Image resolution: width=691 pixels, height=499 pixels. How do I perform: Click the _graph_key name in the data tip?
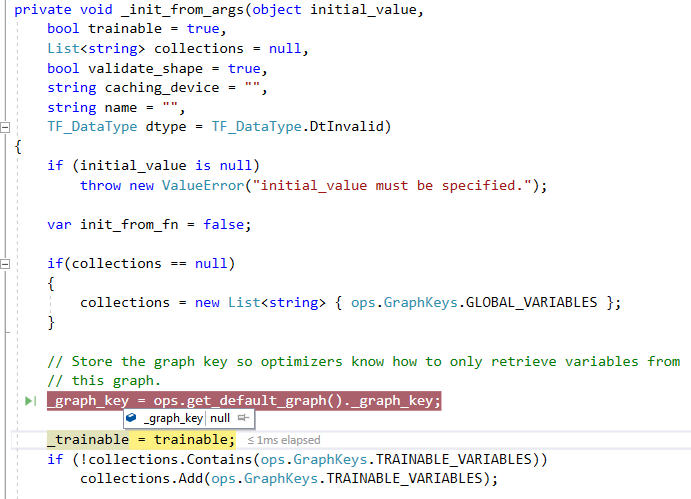[x=173, y=418]
